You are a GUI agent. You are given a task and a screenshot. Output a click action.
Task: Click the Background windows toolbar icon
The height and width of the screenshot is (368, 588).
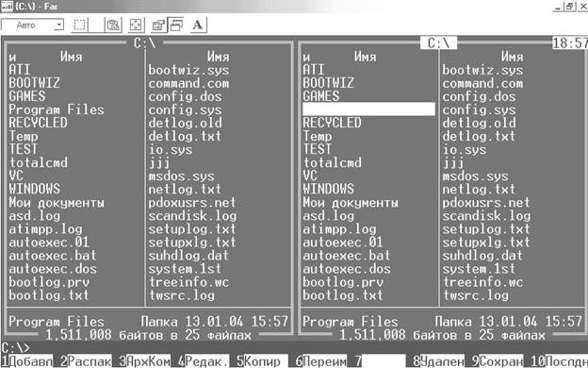(x=176, y=25)
